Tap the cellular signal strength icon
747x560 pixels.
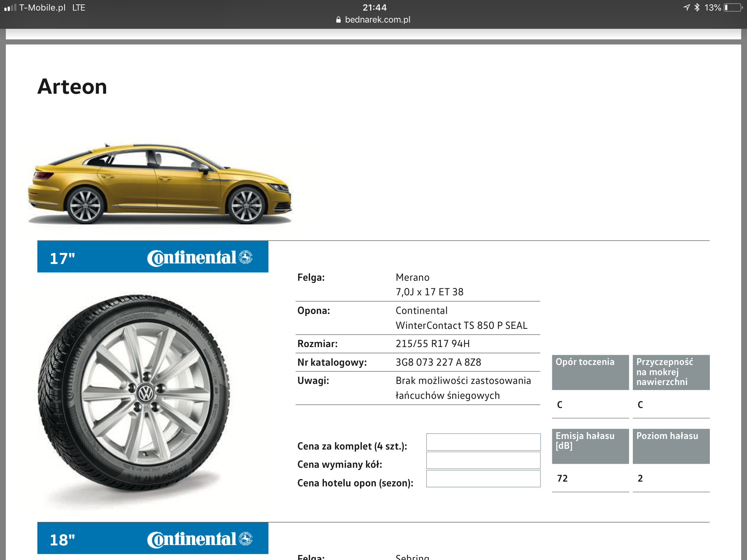point(10,8)
